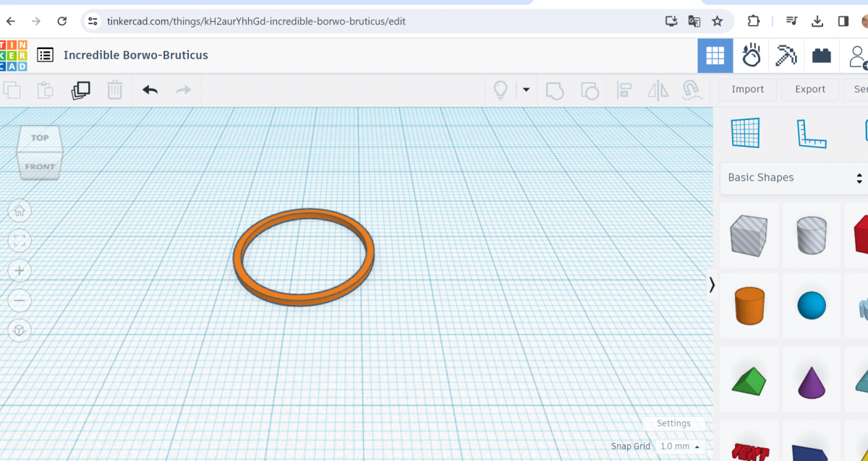Select the Duplicate tool in the toolbar
868x461 pixels.
point(80,89)
